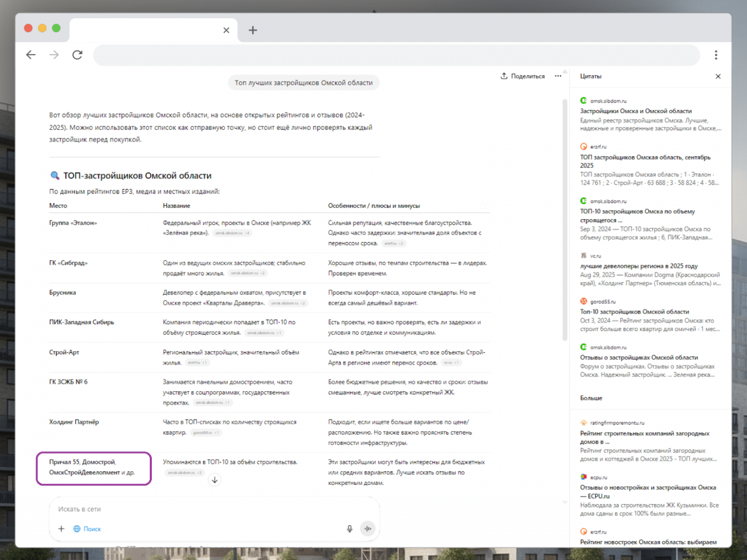Screen dimensions: 747x560
Task: Click omsk.sibdom.ru source chip in Эталон row
Action: [232, 233]
